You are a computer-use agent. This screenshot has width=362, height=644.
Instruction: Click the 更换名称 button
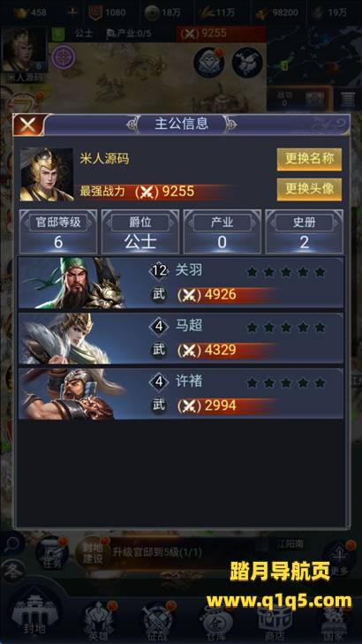point(309,159)
